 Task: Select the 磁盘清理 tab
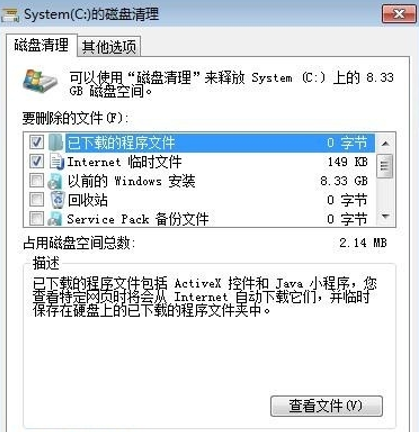[x=42, y=45]
